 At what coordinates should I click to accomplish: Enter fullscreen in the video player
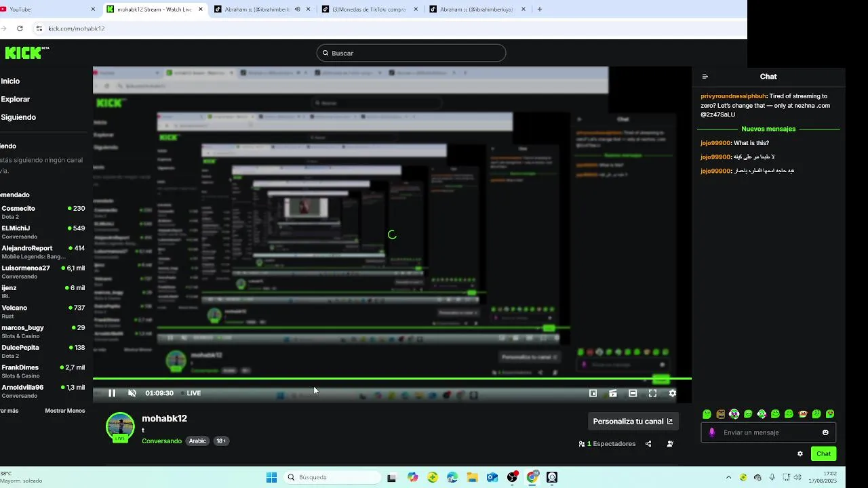coord(652,393)
